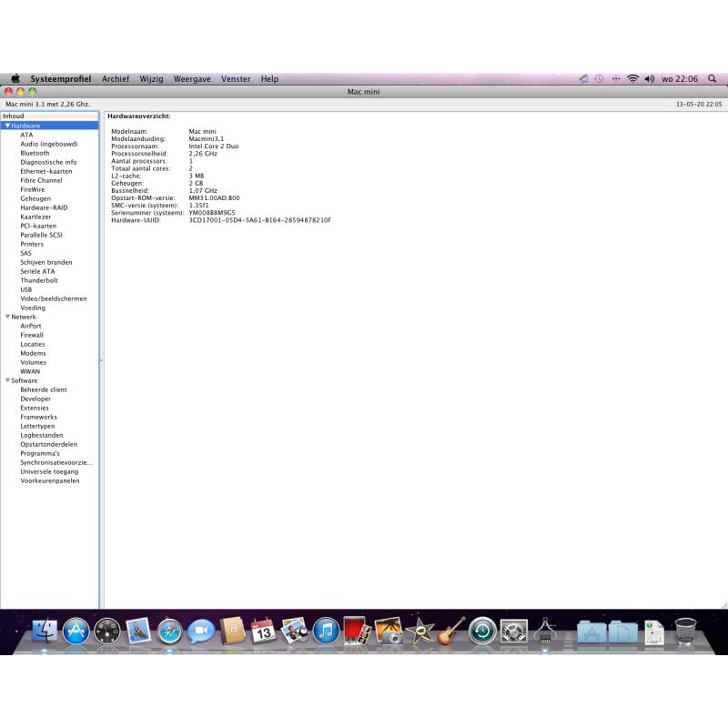
Task: Select Printers in the sidebar
Action: point(32,244)
